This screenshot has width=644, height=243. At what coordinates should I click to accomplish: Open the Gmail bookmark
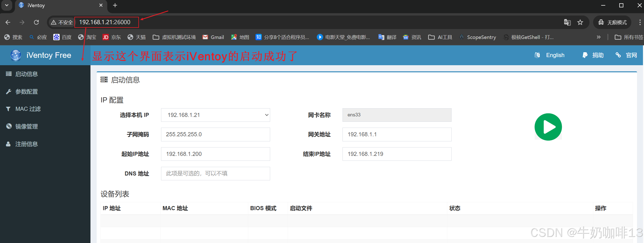pyautogui.click(x=213, y=37)
